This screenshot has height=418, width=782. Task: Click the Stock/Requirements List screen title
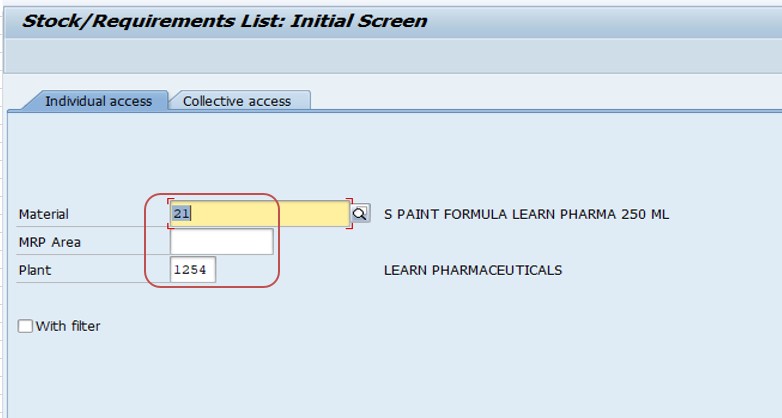[224, 21]
